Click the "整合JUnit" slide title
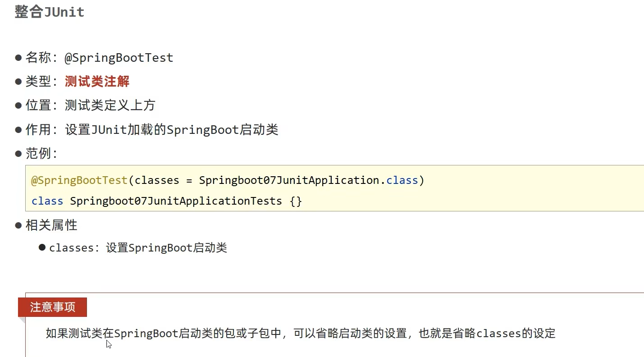Viewport: 644px width, 357px height. [x=50, y=12]
